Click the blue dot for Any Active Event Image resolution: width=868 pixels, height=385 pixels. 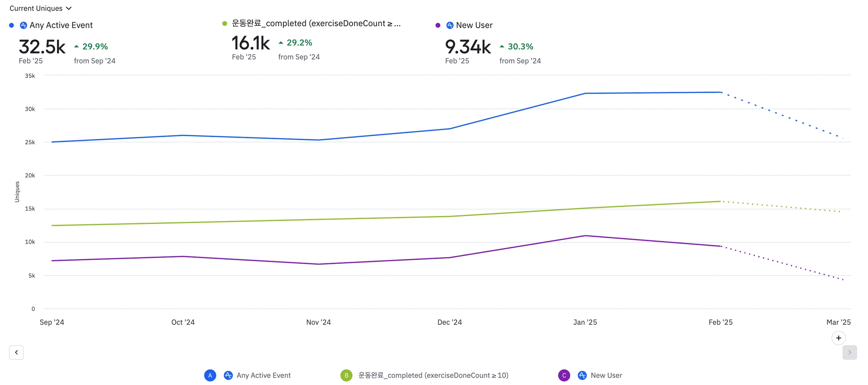(11, 25)
